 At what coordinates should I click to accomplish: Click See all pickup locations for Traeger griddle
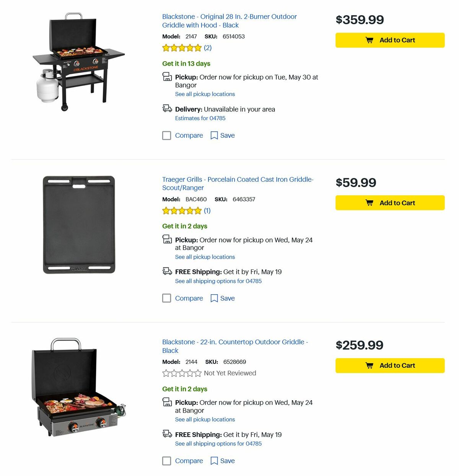pos(205,257)
